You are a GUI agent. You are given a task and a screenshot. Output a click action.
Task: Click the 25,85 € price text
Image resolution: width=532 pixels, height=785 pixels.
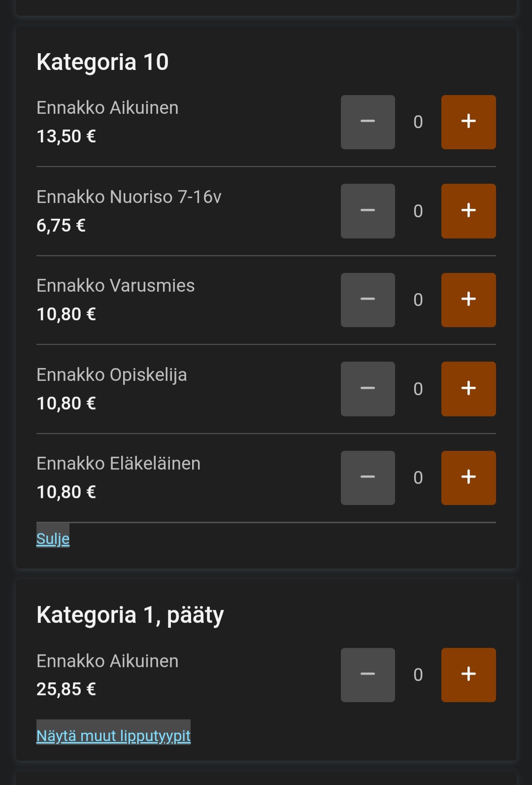coord(66,689)
